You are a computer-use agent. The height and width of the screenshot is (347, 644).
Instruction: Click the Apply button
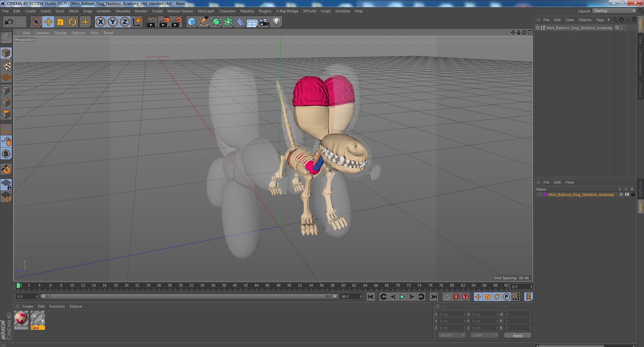[x=517, y=335]
